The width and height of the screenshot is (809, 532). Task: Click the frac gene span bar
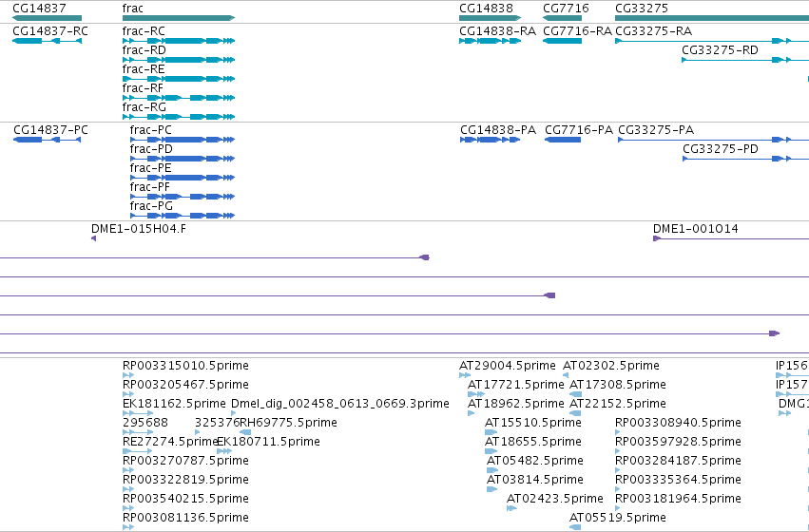click(179, 18)
